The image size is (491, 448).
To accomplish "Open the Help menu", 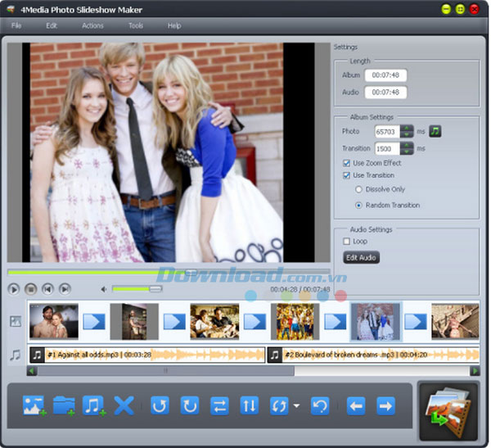I will pyautogui.click(x=174, y=25).
